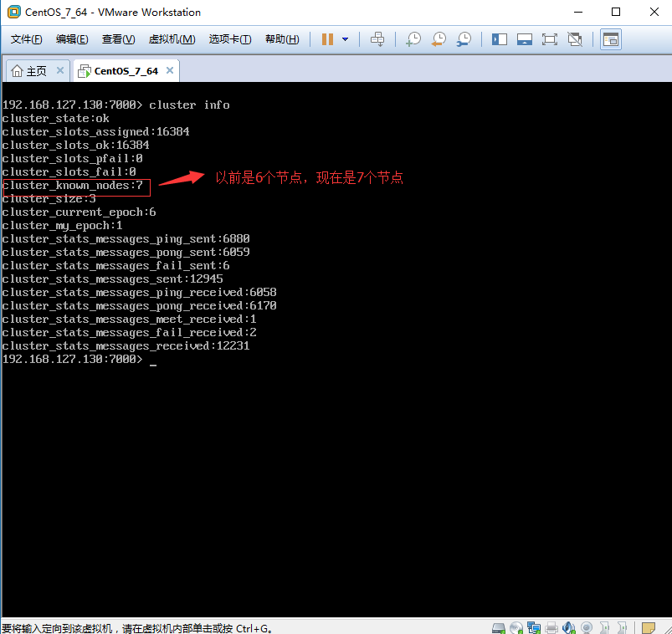Image resolution: width=672 pixels, height=634 pixels.
Task: Click the send Ctrl+Alt+Del toolbar icon
Action: click(x=377, y=39)
